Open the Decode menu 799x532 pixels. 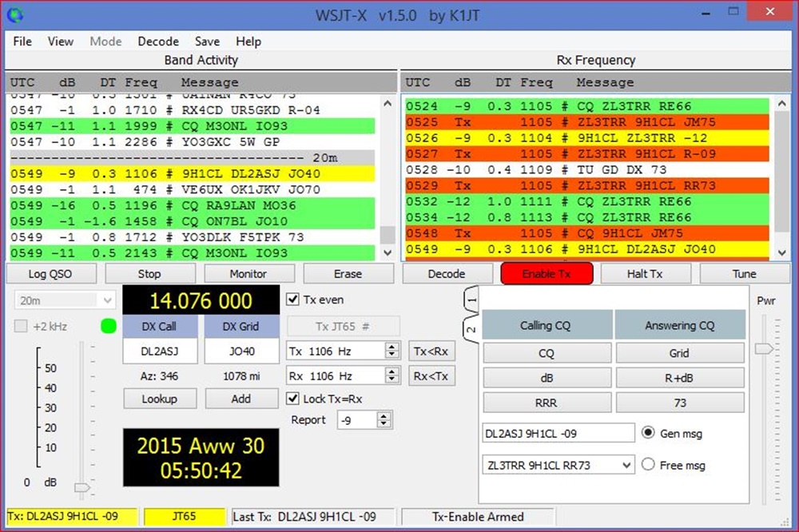[x=158, y=42]
